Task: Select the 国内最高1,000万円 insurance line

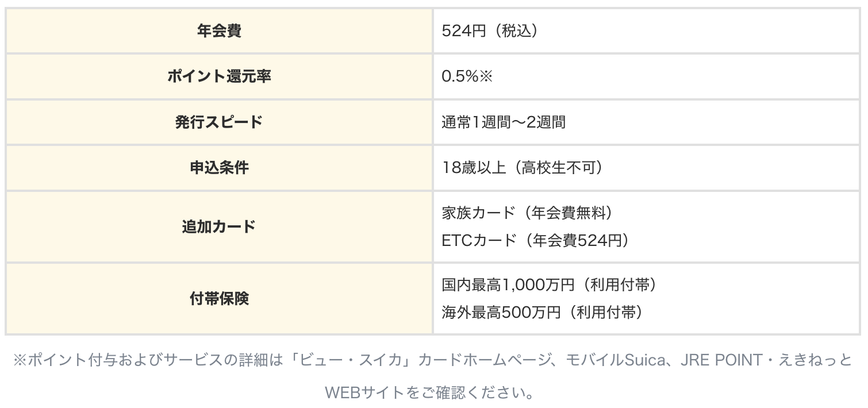Action: click(550, 284)
